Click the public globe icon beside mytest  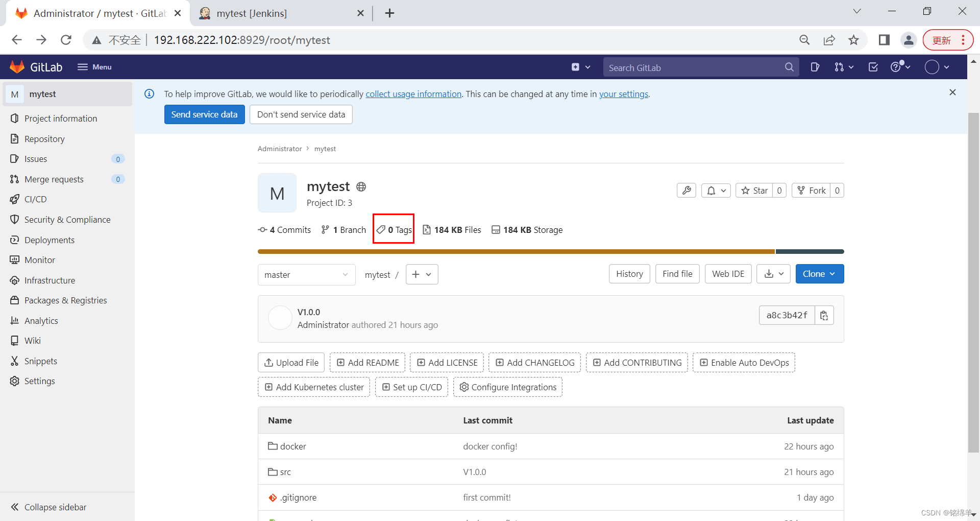(x=361, y=187)
